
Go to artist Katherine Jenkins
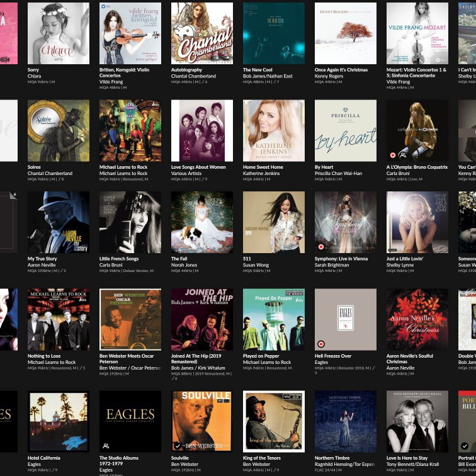point(261,173)
